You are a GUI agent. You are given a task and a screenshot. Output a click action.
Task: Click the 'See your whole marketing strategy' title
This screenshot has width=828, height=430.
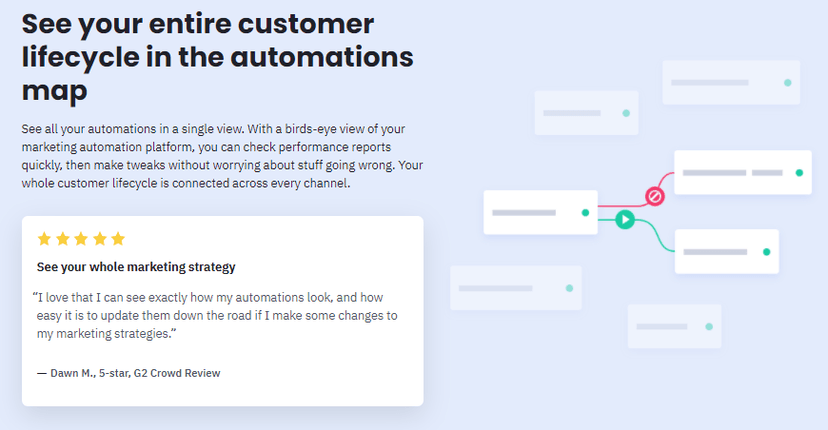pyautogui.click(x=136, y=267)
